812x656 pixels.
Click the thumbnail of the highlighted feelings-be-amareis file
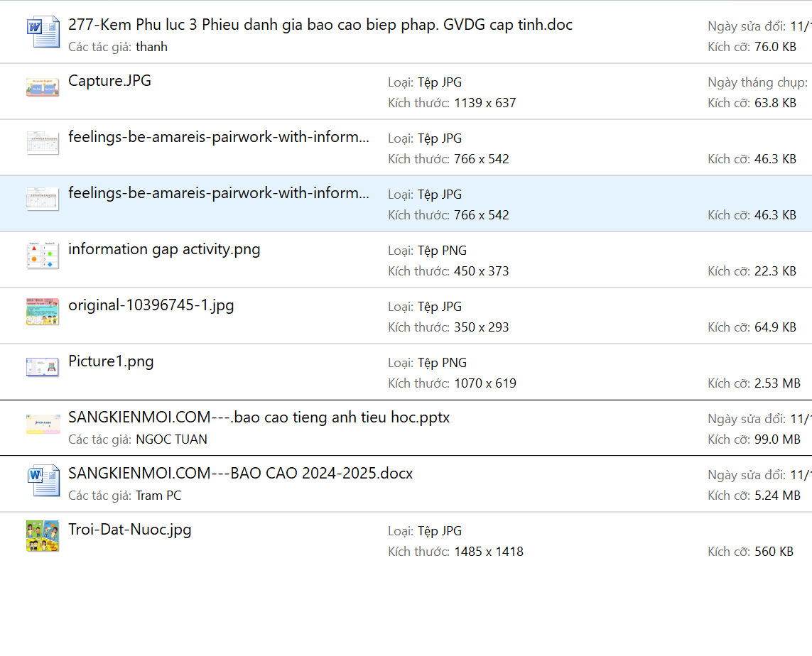tap(43, 199)
